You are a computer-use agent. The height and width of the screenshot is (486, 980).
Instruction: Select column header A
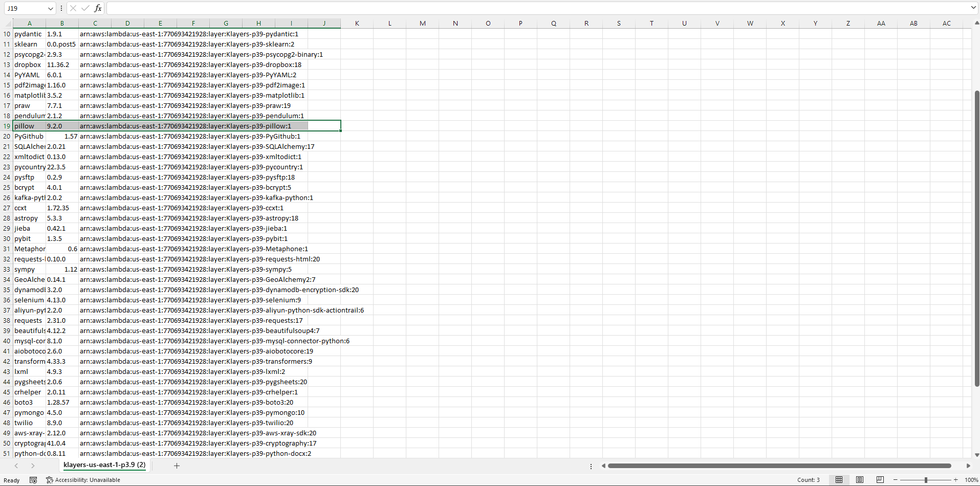click(30, 23)
